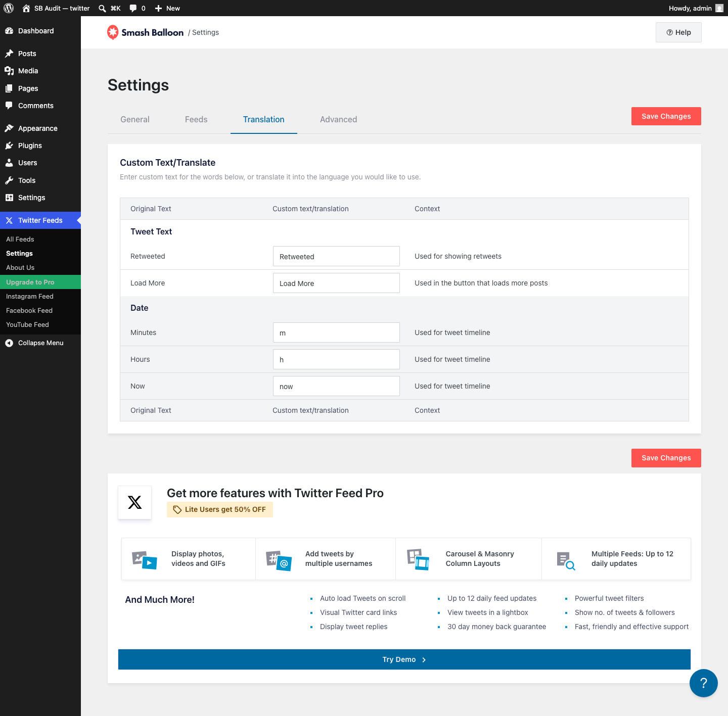Open the WordPress logo menu
Image resolution: width=728 pixels, height=716 pixels.
click(x=9, y=8)
